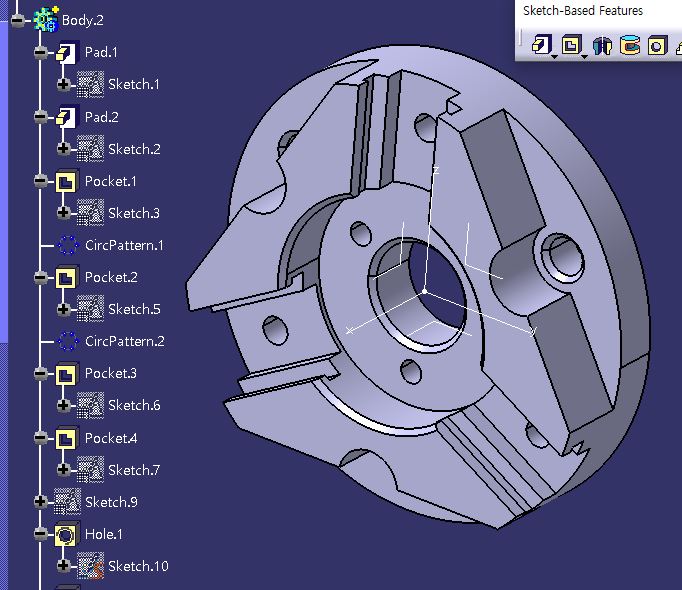The height and width of the screenshot is (590, 682).
Task: Select the Sketch.9 label
Action: pos(112,502)
